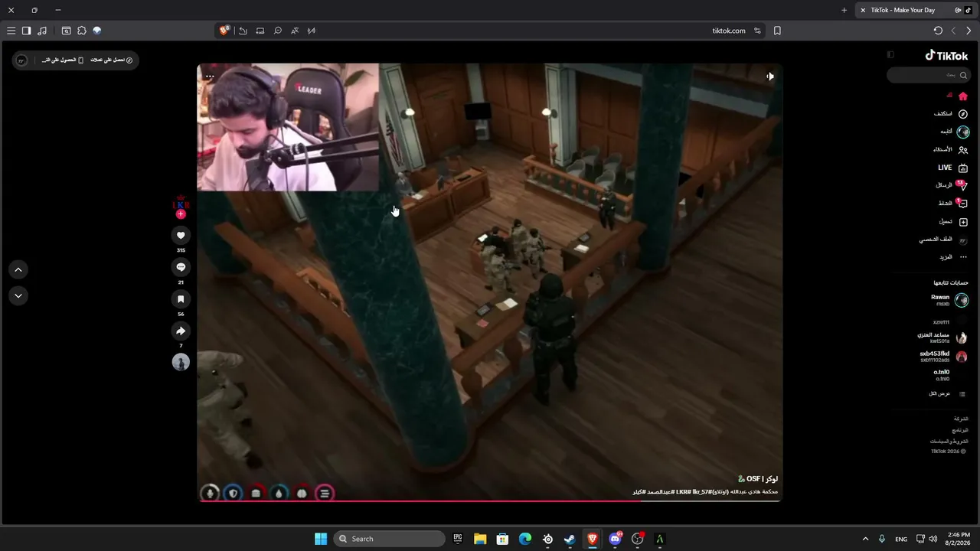
Task: Click the blue gem extension icon
Action: coord(97,31)
